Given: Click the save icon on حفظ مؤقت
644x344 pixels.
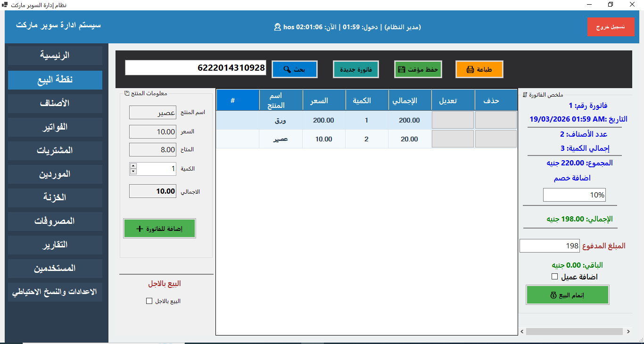Looking at the screenshot, I should [x=402, y=70].
